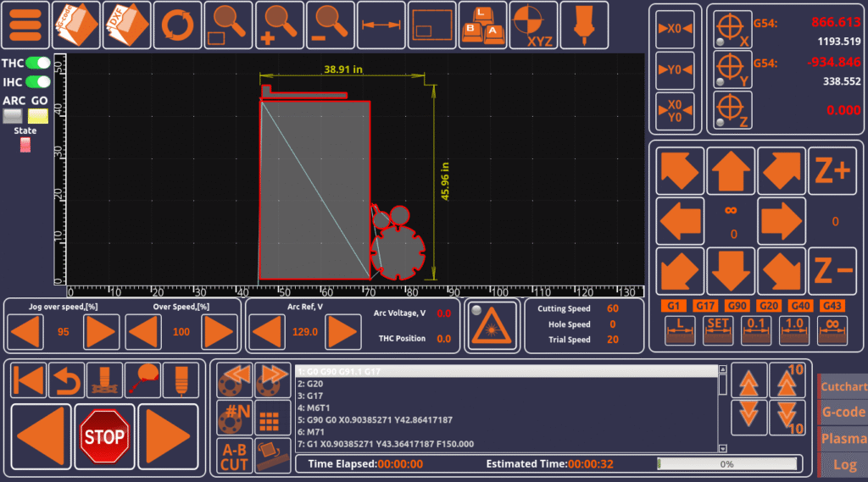The image size is (868, 482).
Task: Zero the X axis with X0
Action: (675, 28)
